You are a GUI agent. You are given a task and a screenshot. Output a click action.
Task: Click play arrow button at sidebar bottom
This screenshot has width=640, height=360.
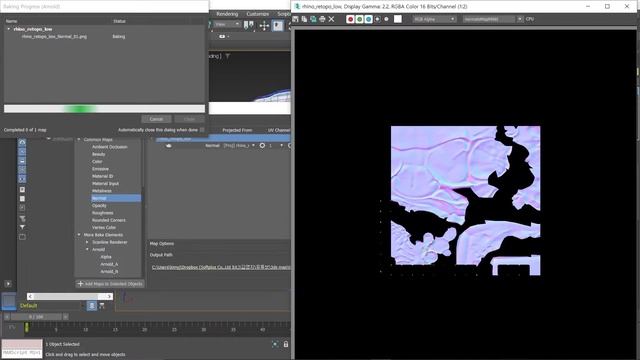point(8,284)
